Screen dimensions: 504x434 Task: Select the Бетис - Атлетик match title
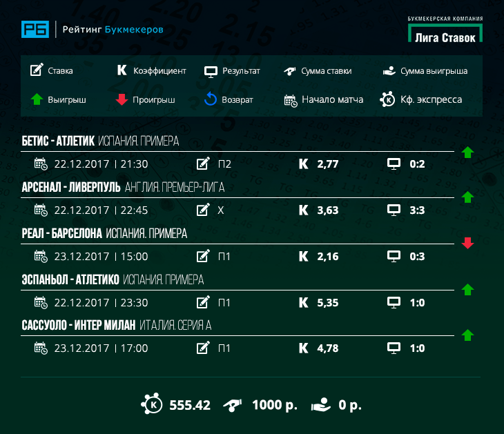pyautogui.click(x=58, y=141)
